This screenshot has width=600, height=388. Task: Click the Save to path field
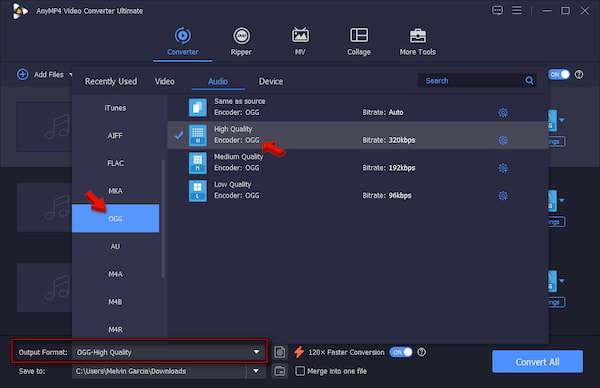(x=159, y=371)
